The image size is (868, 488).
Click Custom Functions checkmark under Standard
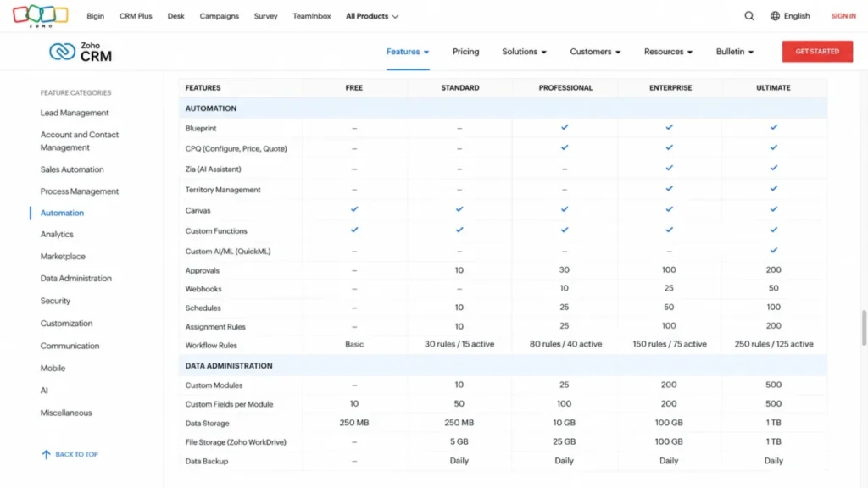(459, 230)
